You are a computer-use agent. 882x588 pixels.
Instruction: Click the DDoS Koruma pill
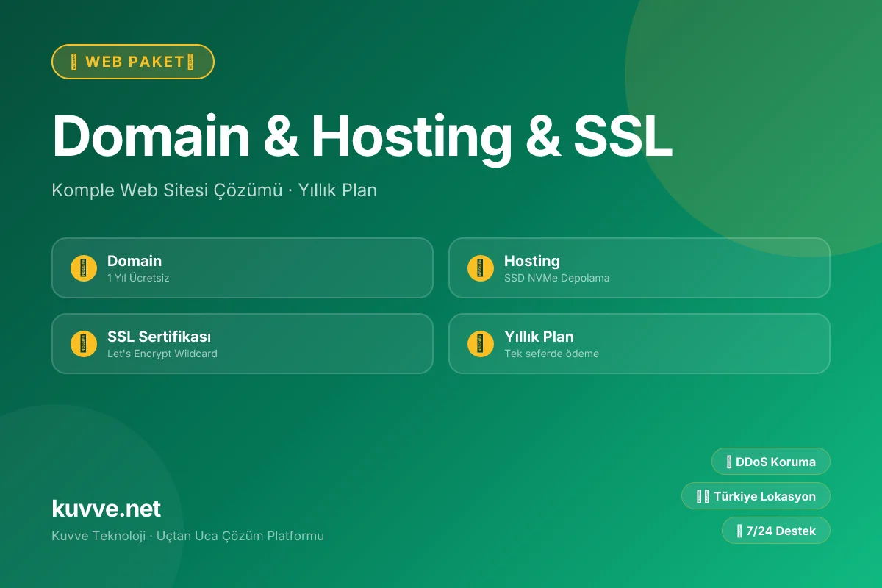771,462
